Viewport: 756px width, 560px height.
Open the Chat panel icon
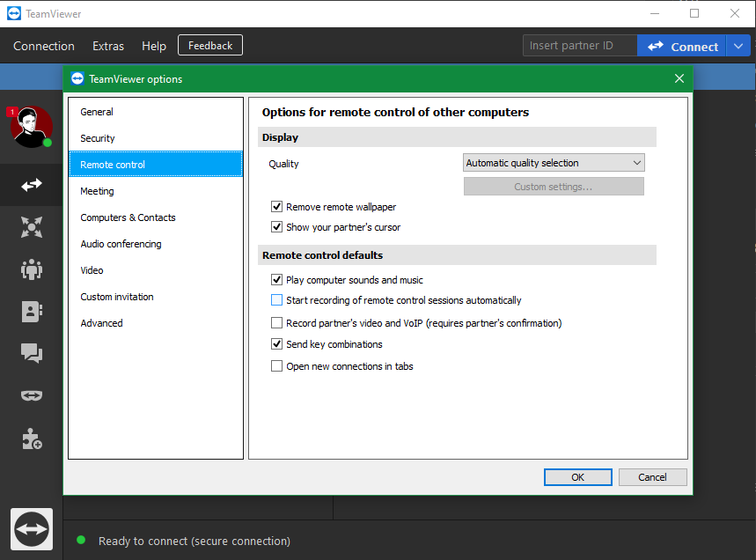pyautogui.click(x=31, y=353)
